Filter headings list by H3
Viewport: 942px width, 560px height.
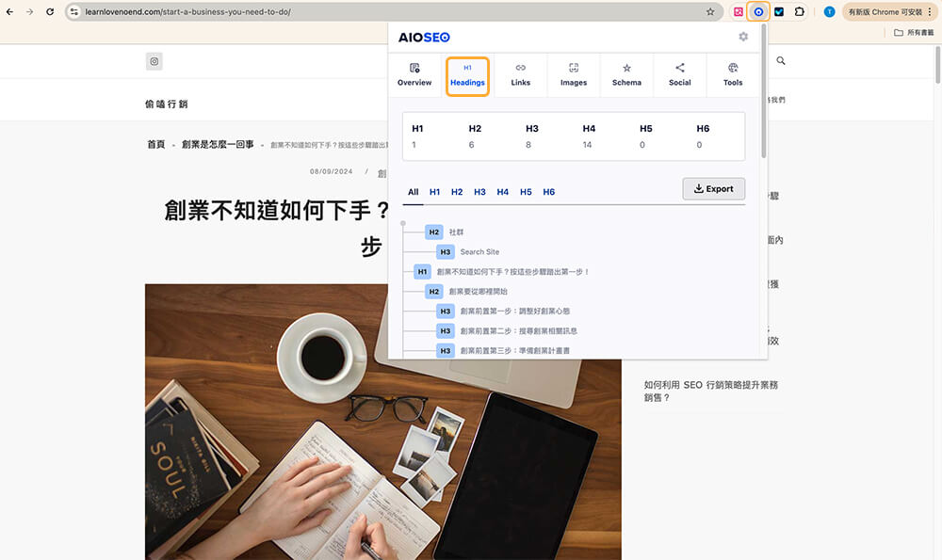click(479, 192)
